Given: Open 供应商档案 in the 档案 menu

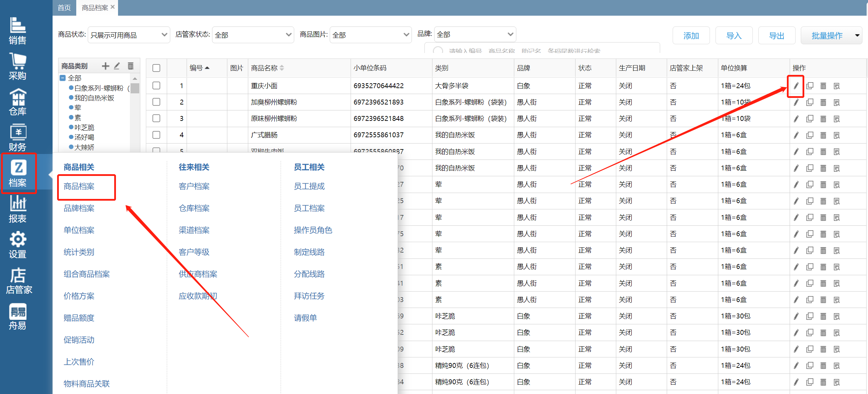Looking at the screenshot, I should pos(198,274).
